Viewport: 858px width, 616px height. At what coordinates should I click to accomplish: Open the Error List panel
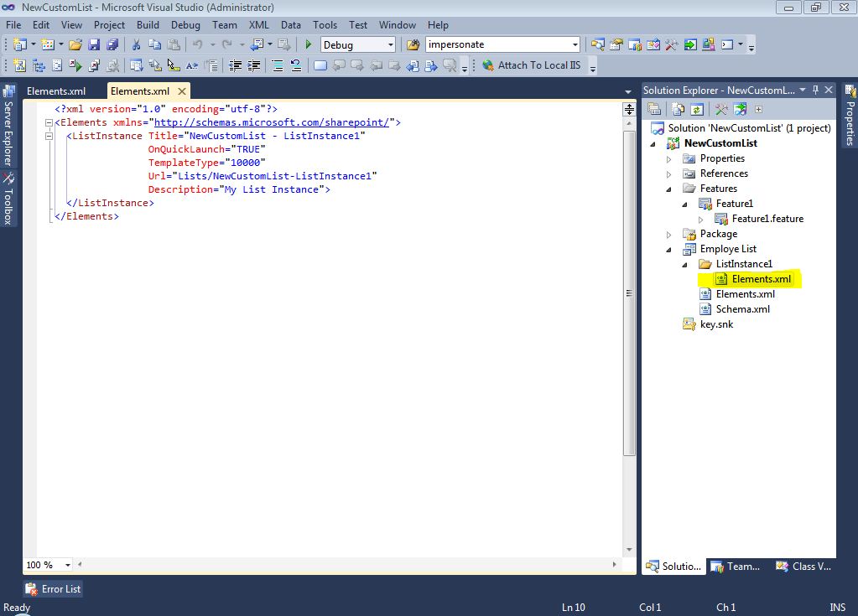pyautogui.click(x=53, y=588)
